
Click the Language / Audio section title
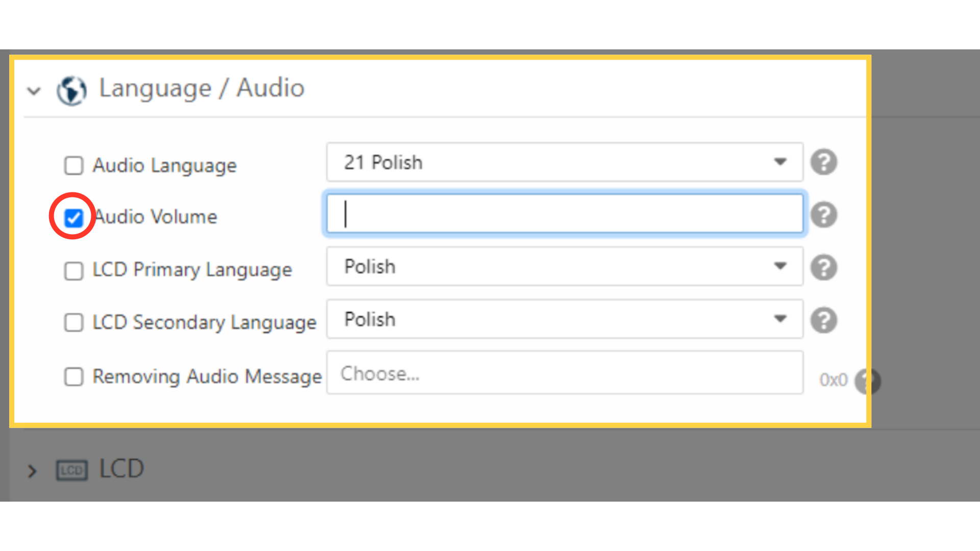coord(202,88)
